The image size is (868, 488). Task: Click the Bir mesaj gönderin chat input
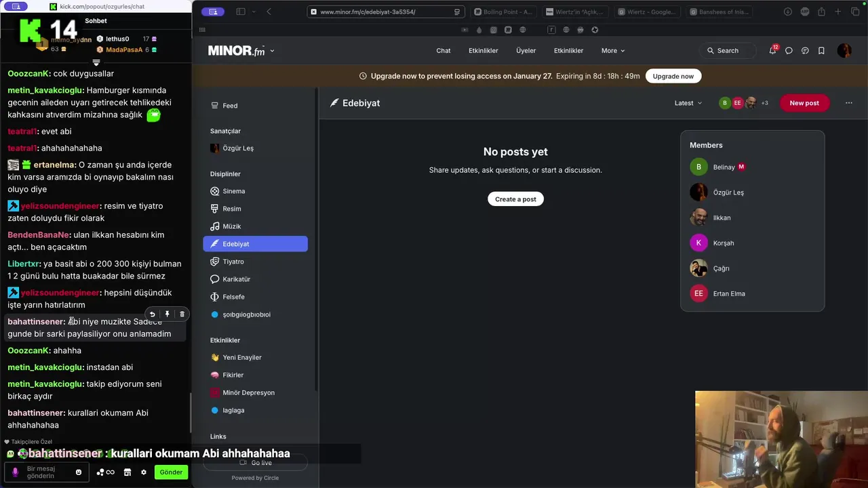pyautogui.click(x=47, y=472)
